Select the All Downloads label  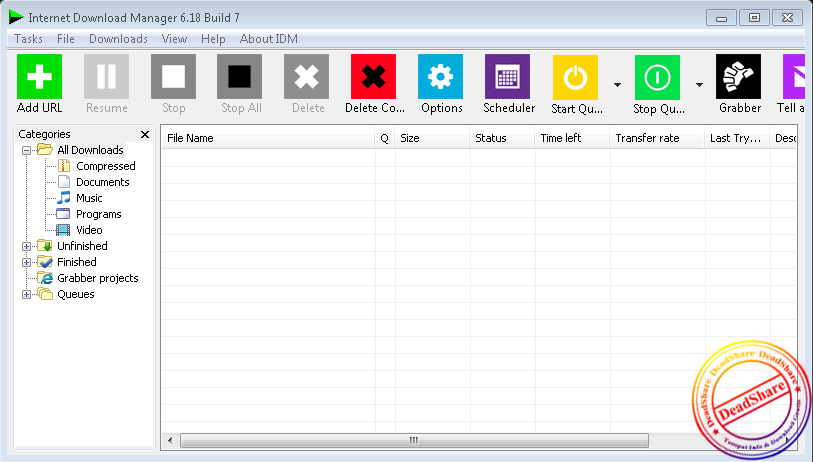pos(90,150)
